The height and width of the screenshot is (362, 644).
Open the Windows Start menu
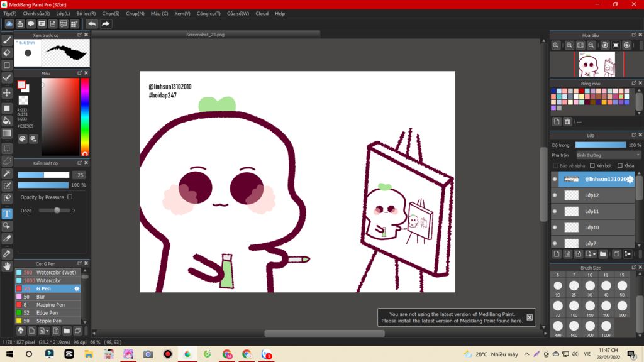(9, 354)
